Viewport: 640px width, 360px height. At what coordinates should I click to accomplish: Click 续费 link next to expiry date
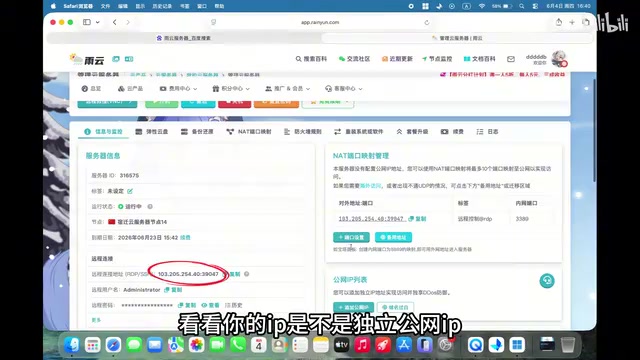click(x=185, y=238)
